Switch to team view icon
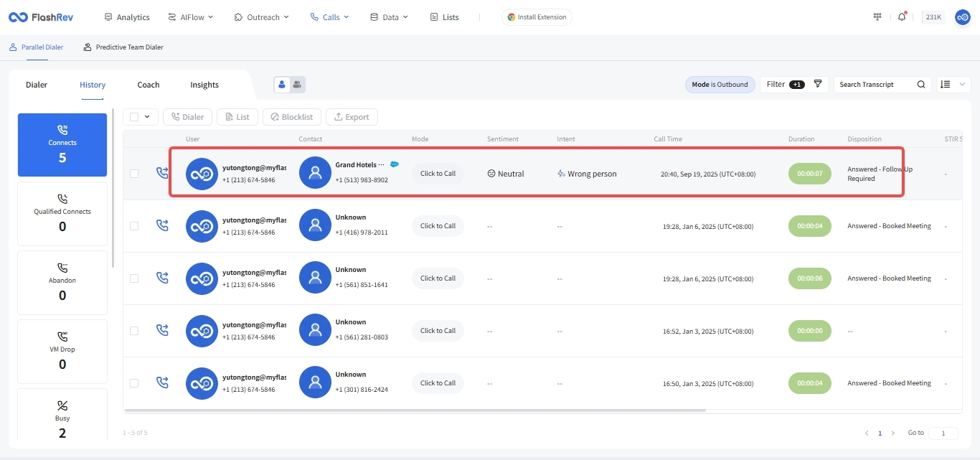This screenshot has height=460, width=980. 297,85
